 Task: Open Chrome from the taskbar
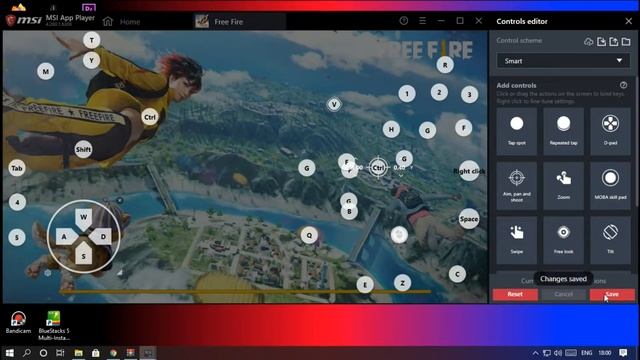113,353
